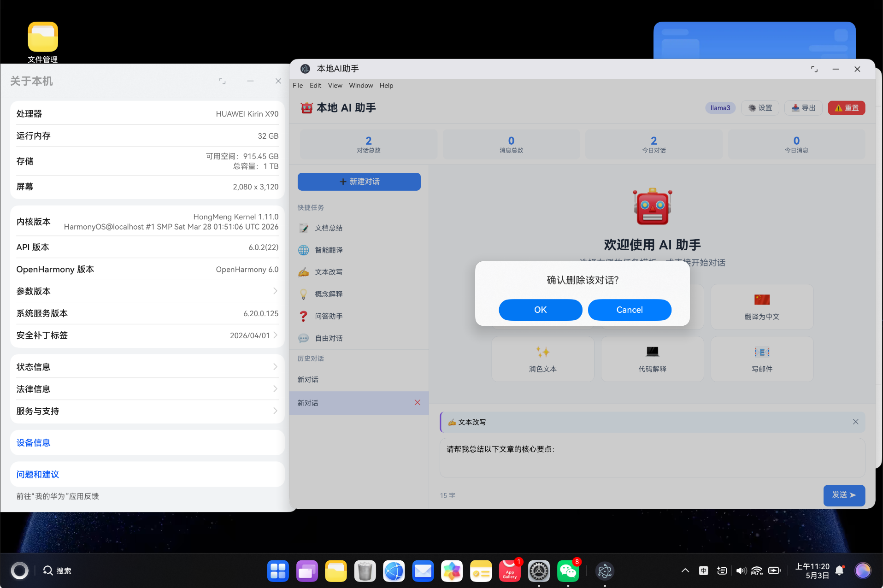The width and height of the screenshot is (883, 588).
Task: Open the Edit menu
Action: [x=315, y=85]
